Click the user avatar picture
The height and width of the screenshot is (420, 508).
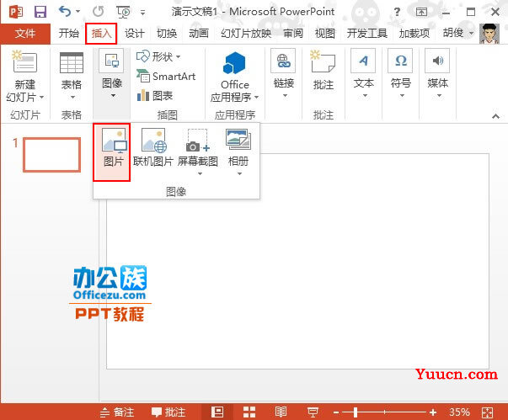(x=489, y=34)
